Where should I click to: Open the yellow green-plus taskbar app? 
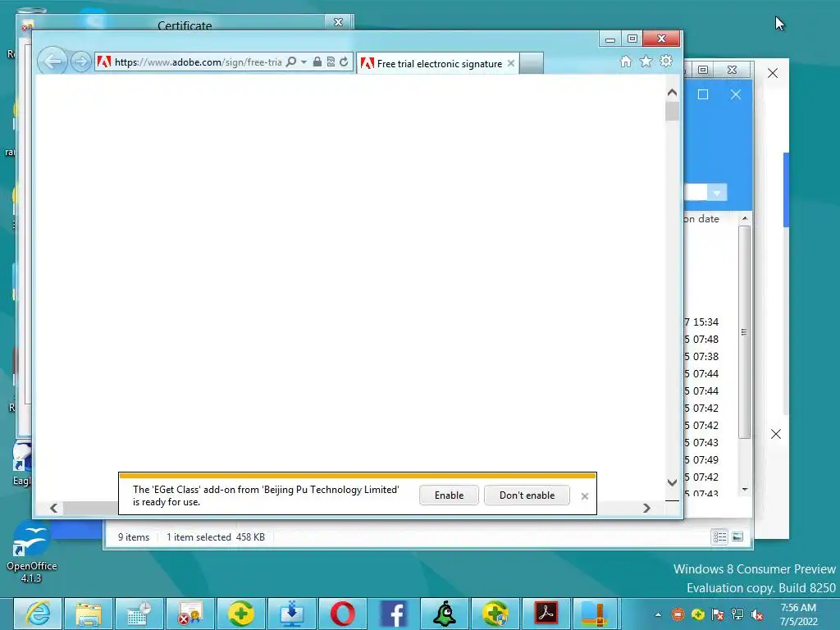(x=241, y=614)
